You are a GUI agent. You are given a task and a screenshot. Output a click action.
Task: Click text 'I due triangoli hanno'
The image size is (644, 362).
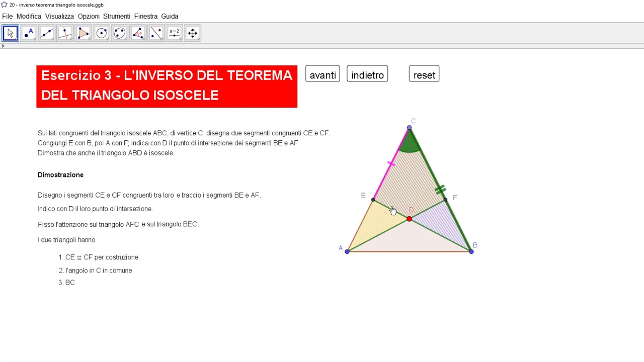click(x=66, y=240)
